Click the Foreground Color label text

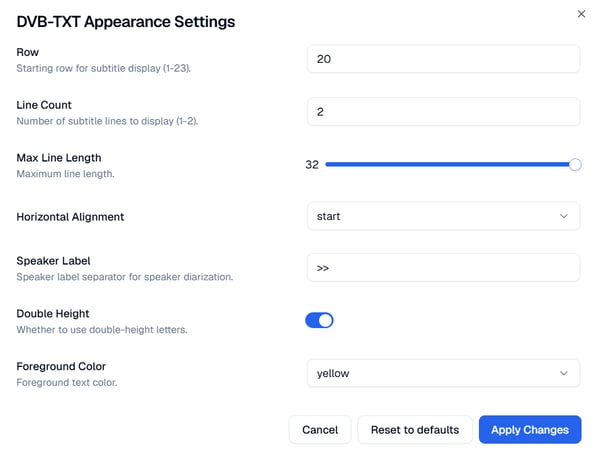[x=61, y=366]
